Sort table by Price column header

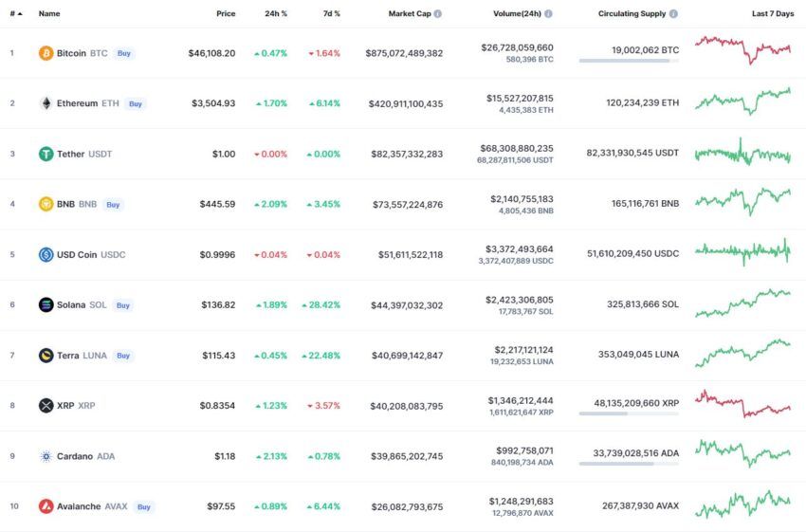[x=226, y=14]
